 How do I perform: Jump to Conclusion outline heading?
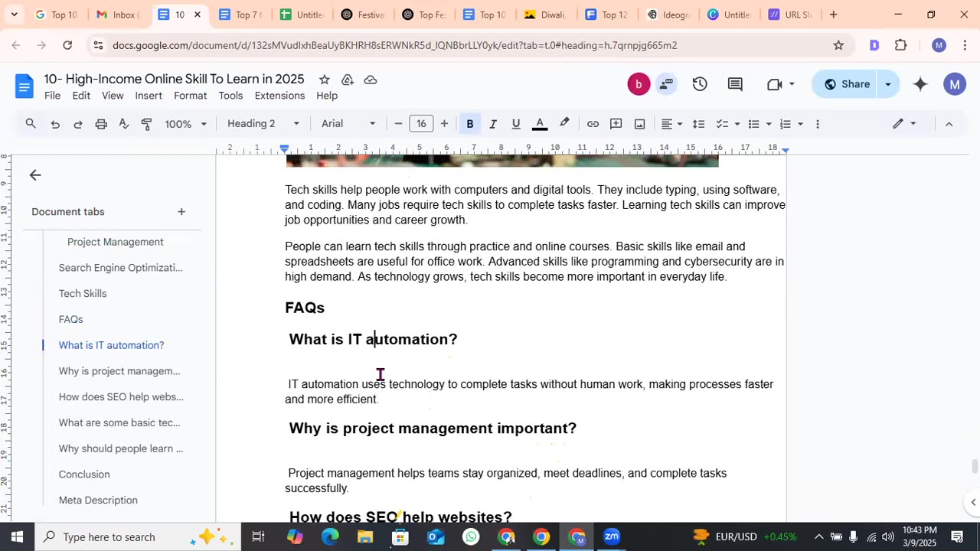coord(84,474)
